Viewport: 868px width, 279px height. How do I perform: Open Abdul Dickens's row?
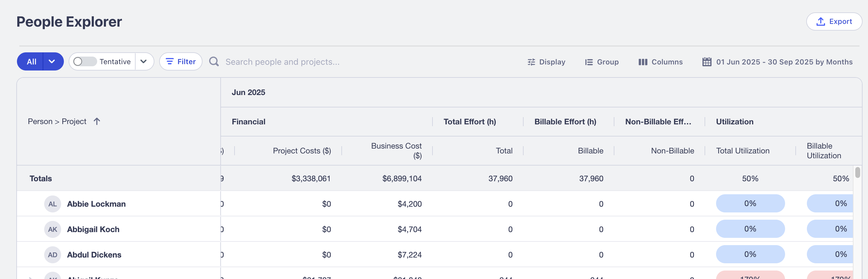point(94,255)
